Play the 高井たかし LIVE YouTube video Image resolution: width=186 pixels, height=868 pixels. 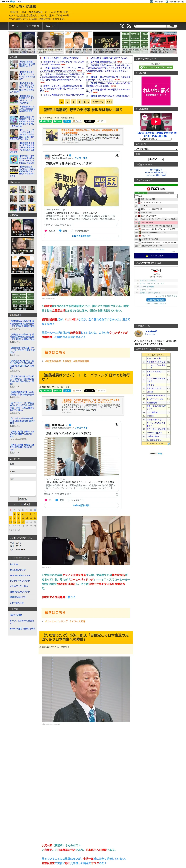point(156,122)
